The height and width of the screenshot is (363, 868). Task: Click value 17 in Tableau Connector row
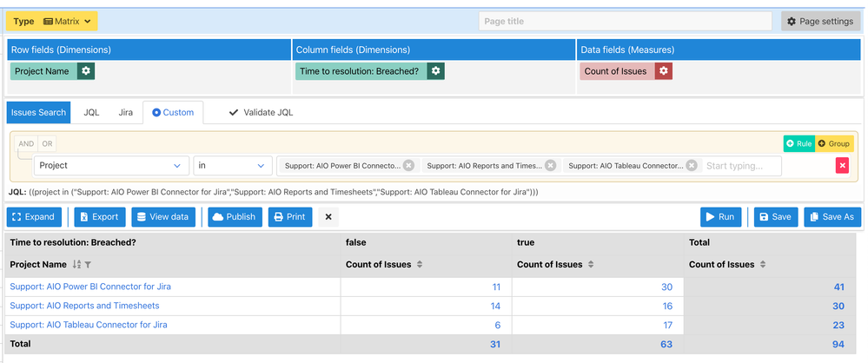(x=667, y=326)
